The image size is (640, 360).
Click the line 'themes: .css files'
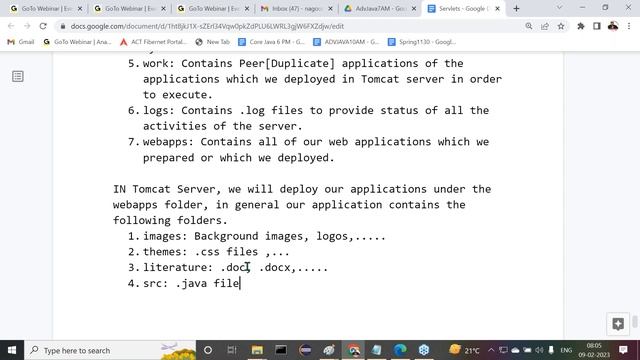tap(216, 252)
